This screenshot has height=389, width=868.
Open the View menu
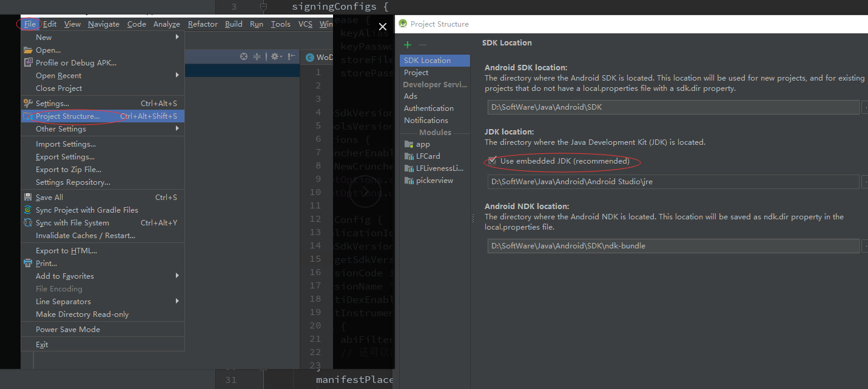tap(72, 24)
